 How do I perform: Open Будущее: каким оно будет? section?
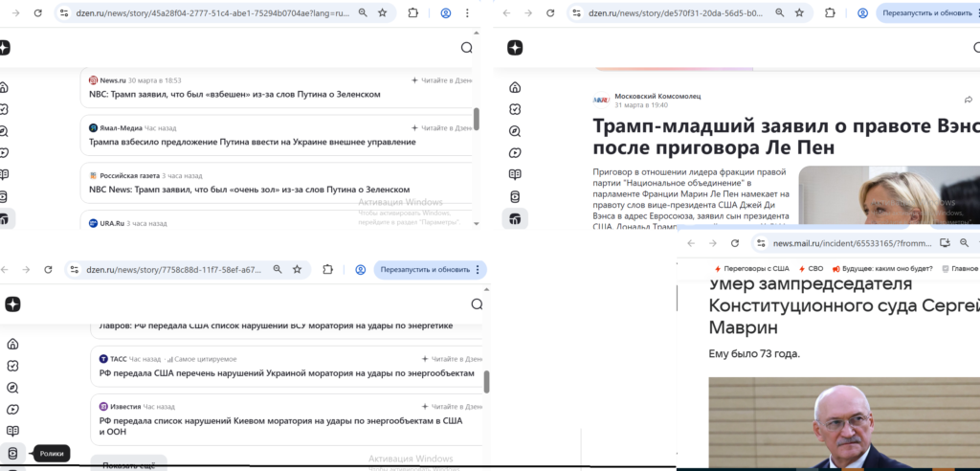click(x=882, y=268)
